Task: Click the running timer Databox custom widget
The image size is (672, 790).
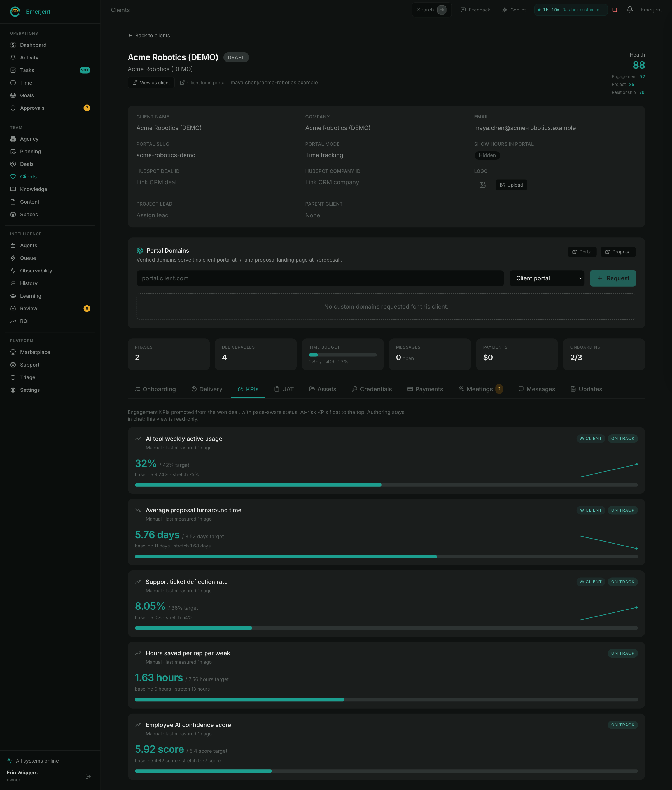Action: point(570,10)
